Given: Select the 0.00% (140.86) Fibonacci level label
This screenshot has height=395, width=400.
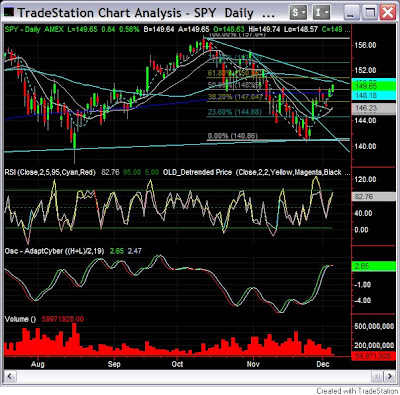Looking at the screenshot, I should [232, 136].
